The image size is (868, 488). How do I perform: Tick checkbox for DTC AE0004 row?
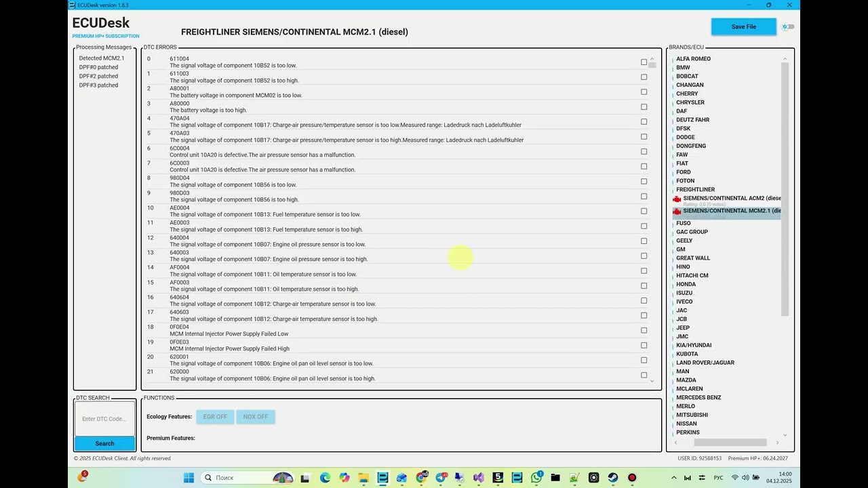coord(644,211)
